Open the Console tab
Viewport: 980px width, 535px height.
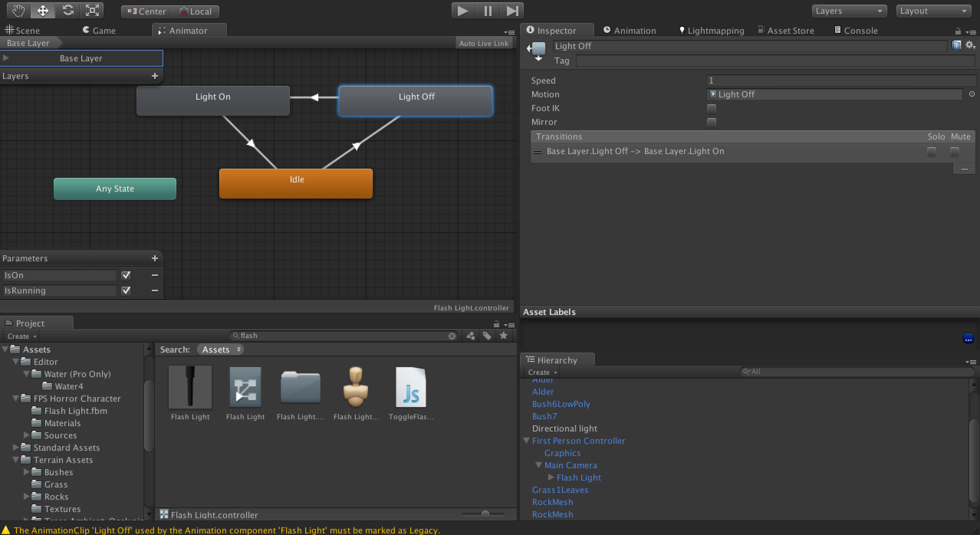tap(856, 30)
